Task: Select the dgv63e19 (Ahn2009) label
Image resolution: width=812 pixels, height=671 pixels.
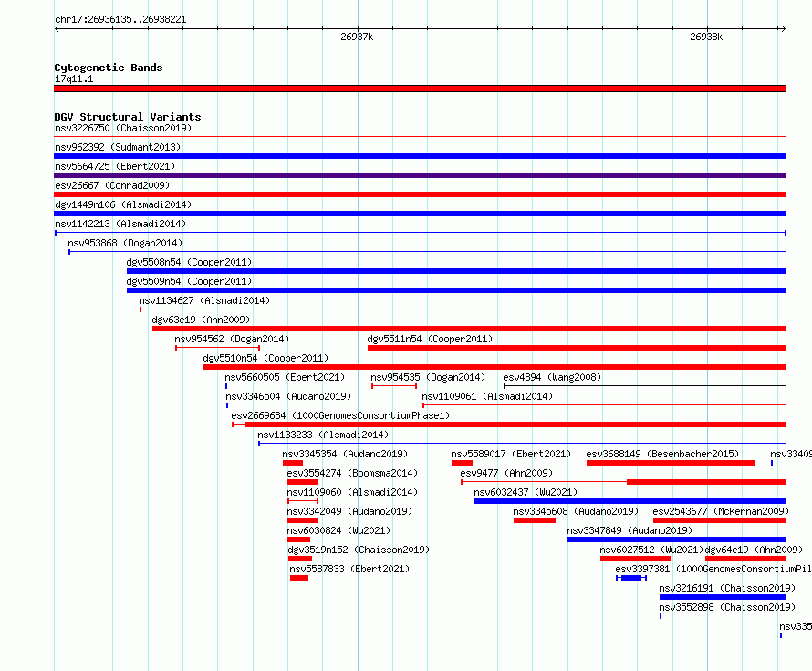Action: point(201,320)
